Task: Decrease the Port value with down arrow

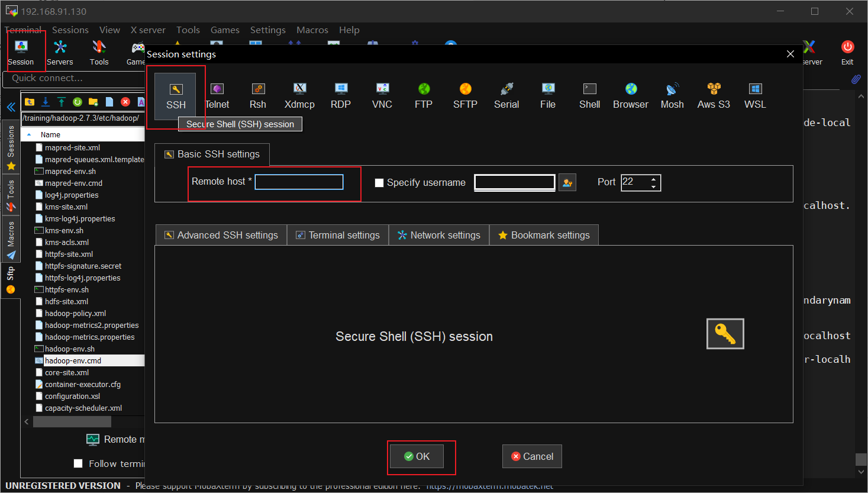Action: pos(653,186)
